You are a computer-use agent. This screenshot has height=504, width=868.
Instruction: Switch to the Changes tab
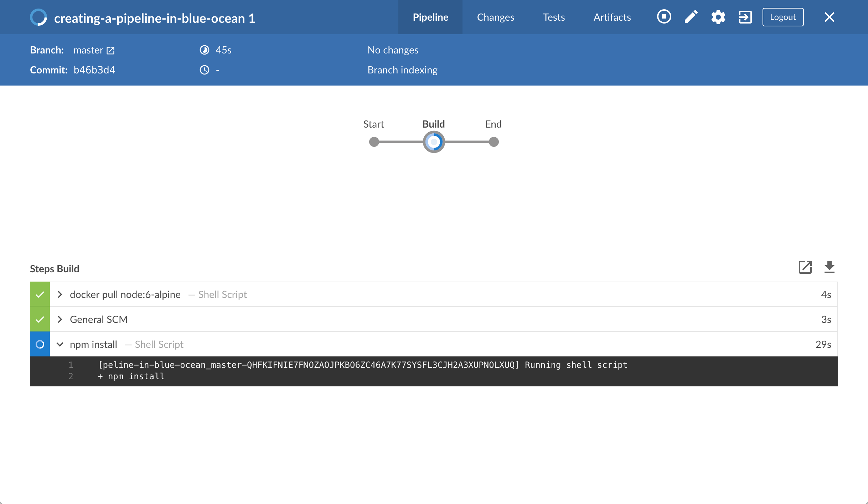[x=495, y=17]
